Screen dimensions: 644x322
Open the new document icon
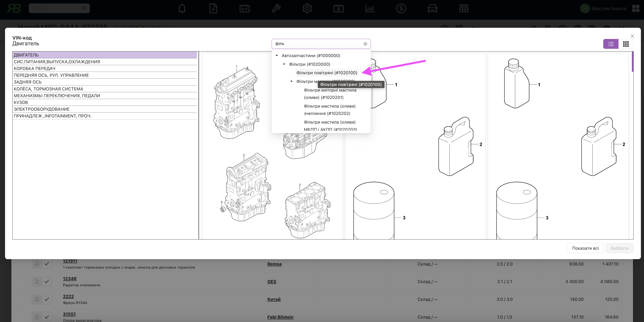(x=213, y=8)
